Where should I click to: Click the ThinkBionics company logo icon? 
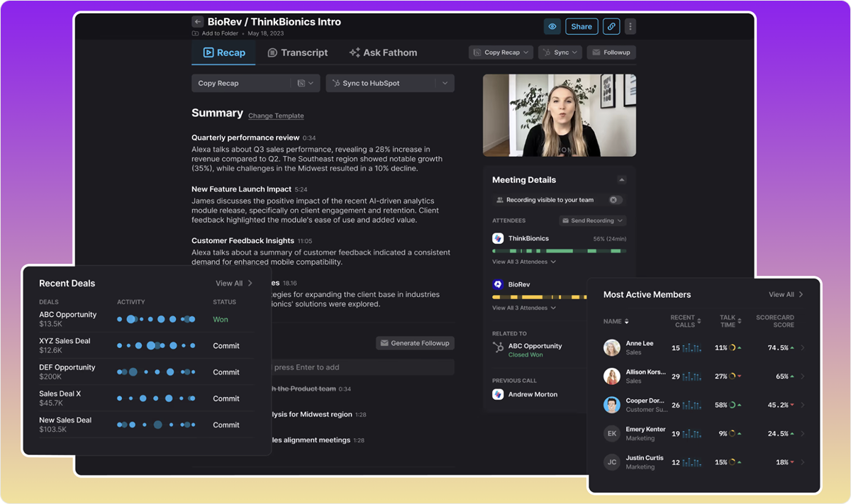(x=498, y=238)
